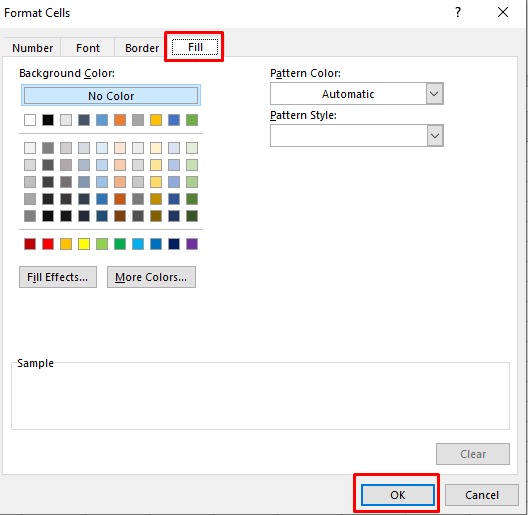Click the Automatic pattern color box
Image resolution: width=528 pixels, height=515 pixels.
click(348, 94)
